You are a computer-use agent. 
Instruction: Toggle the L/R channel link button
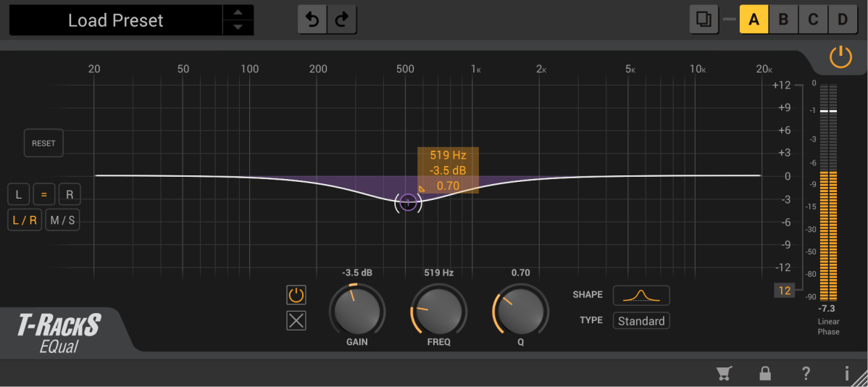click(x=25, y=220)
